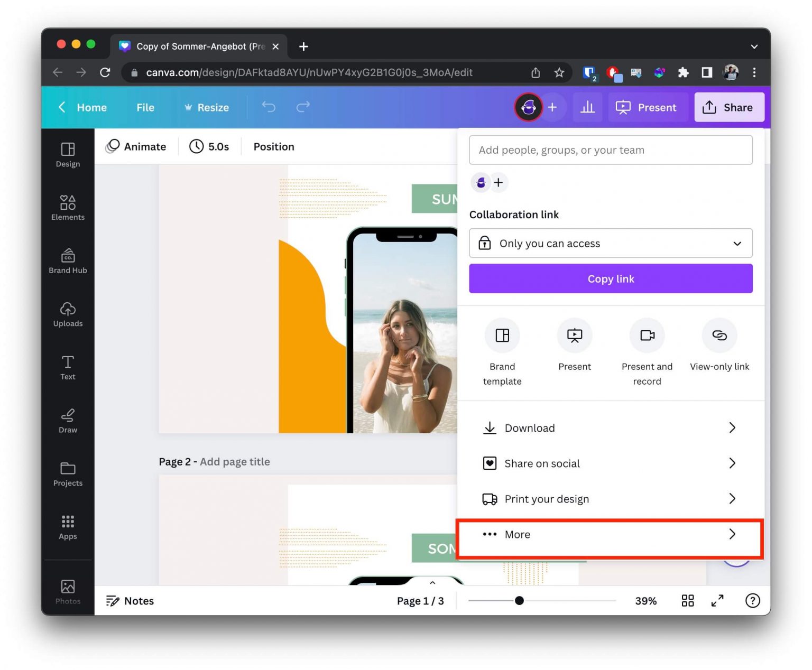Open browser extensions puzzle icon

683,72
